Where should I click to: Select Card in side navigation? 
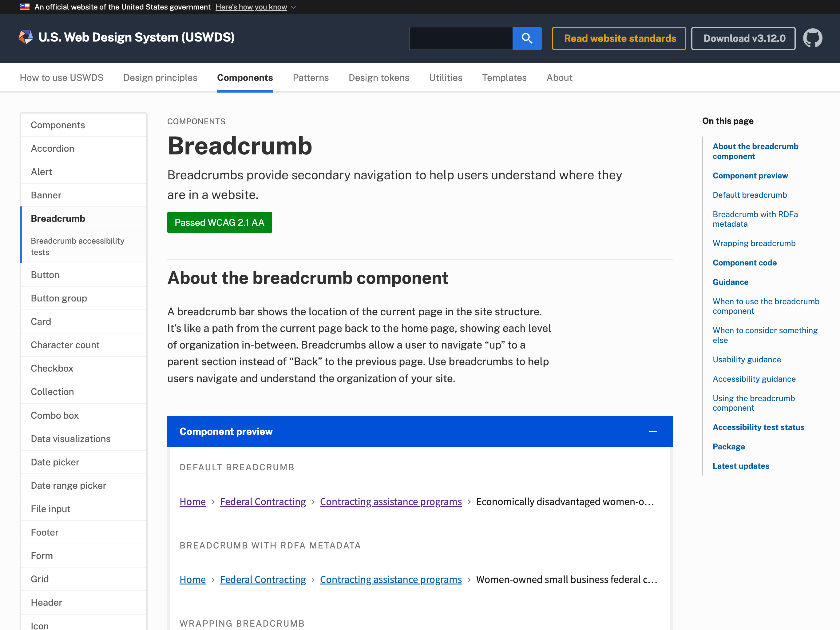84,321
